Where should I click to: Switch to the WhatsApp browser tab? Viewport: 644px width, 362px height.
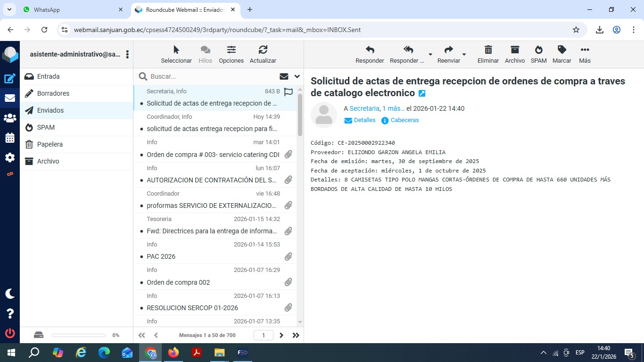point(66,9)
